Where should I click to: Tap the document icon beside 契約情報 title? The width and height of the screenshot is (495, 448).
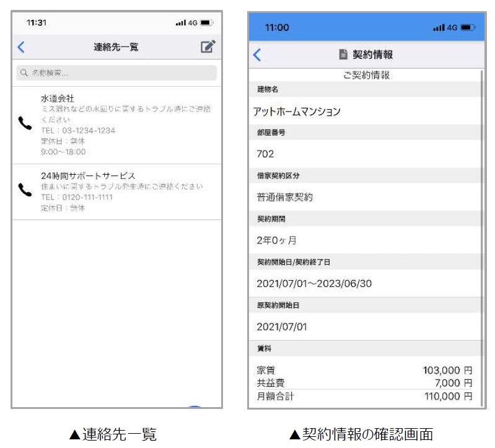(x=343, y=55)
